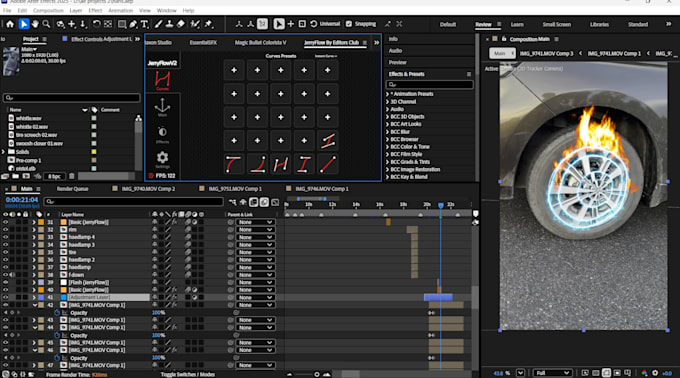
Task: Expand layer 31 properties
Action: 34,222
